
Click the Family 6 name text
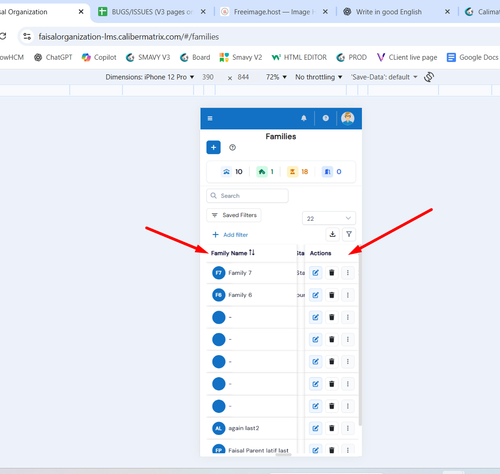[x=240, y=295]
